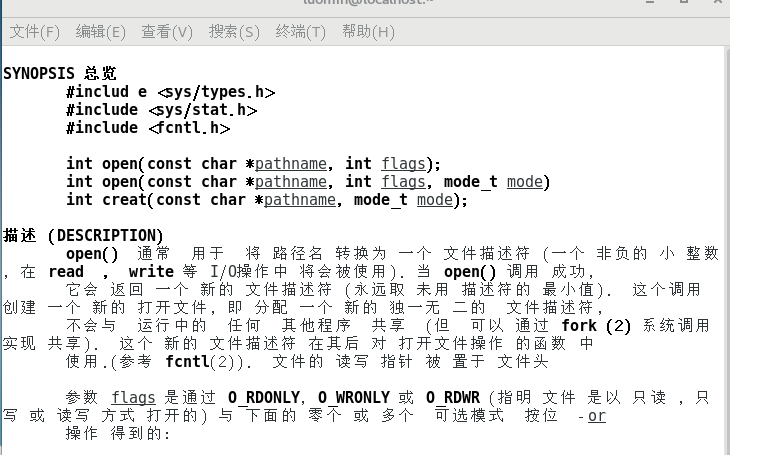Click the O_RDWR constant

click(x=453, y=398)
